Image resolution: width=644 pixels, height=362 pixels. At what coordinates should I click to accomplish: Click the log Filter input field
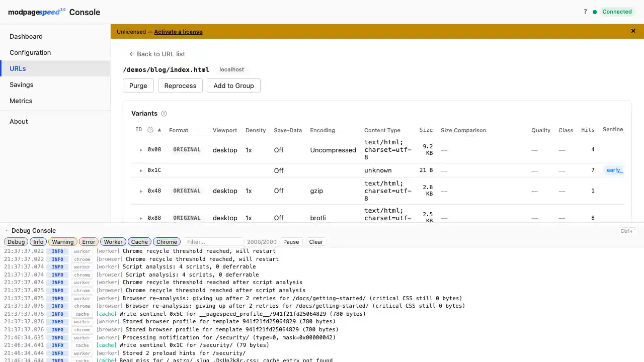214,242
